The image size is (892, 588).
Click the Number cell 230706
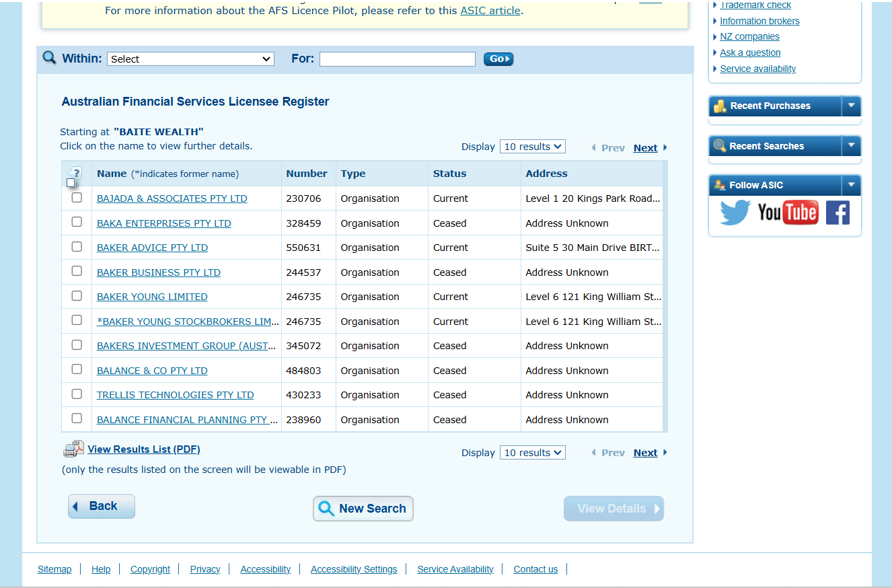[x=303, y=198]
